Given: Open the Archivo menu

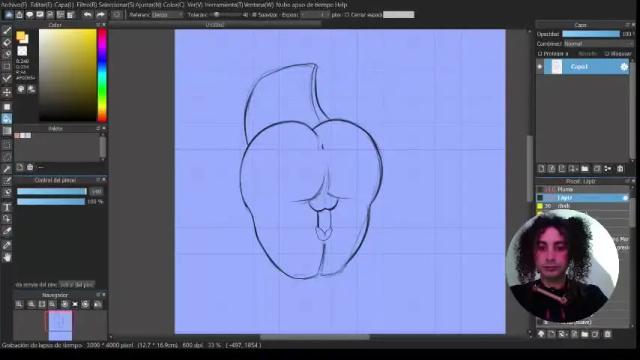Looking at the screenshot, I should point(14,5).
